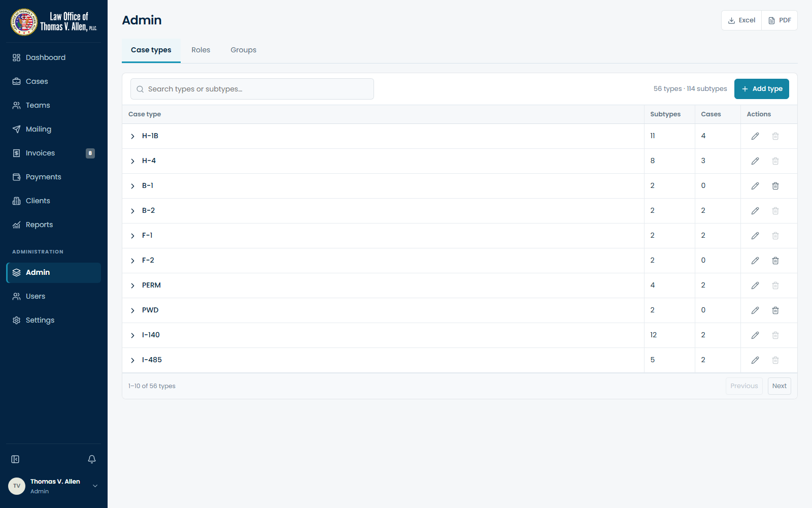
Task: Click the law office logo
Action: tap(54, 22)
